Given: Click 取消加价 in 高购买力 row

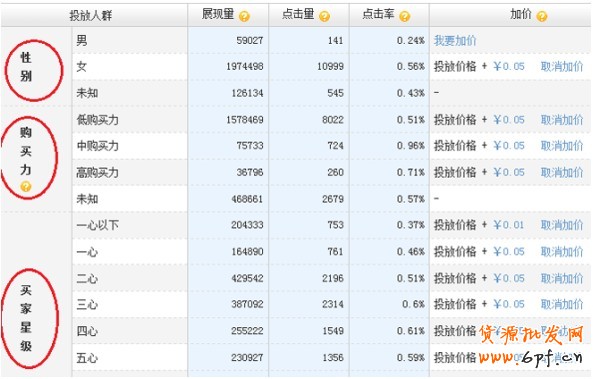Looking at the screenshot, I should coord(562,172).
